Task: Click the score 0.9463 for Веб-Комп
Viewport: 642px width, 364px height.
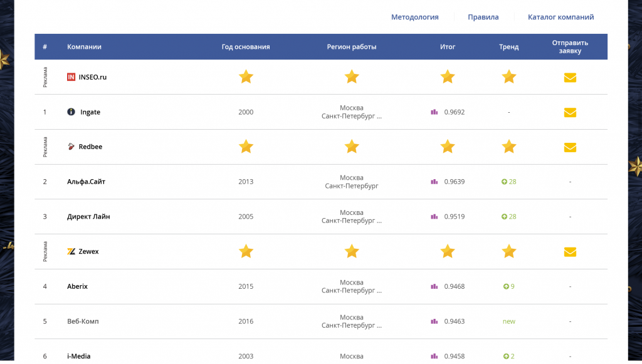Action: pos(455,321)
